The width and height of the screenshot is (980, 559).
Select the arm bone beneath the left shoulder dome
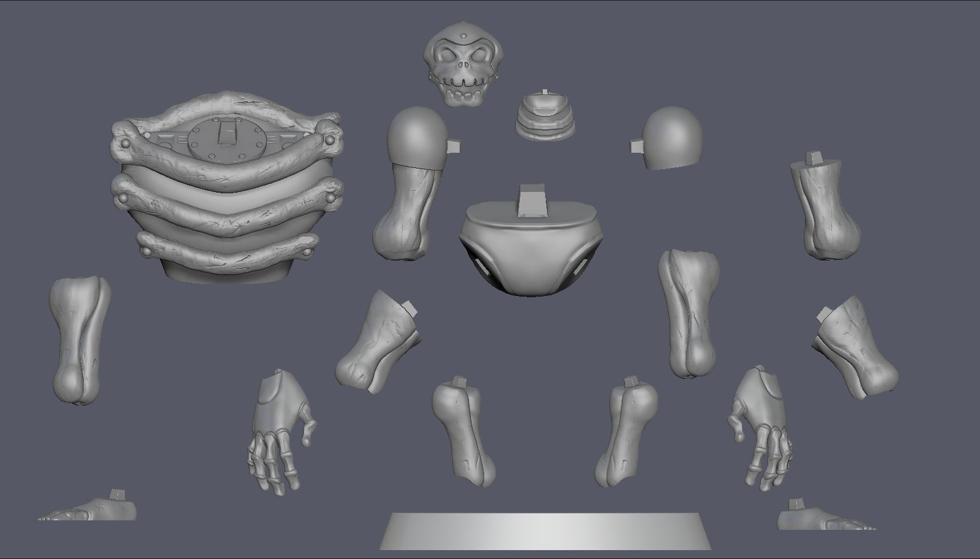(406, 211)
